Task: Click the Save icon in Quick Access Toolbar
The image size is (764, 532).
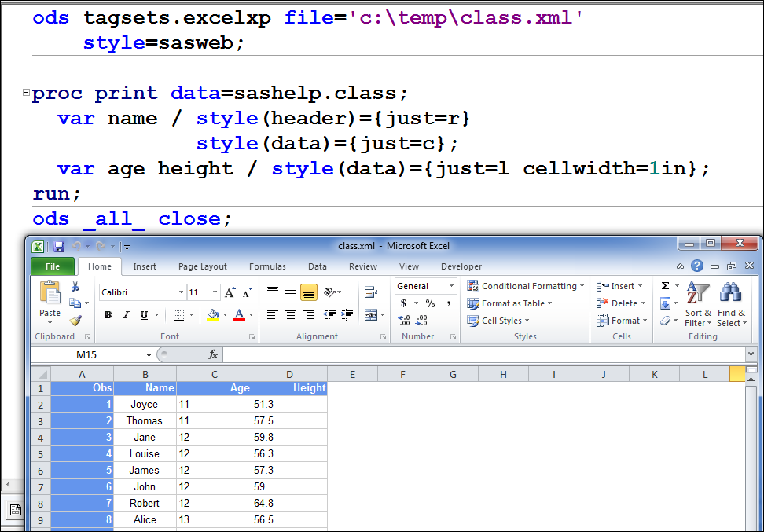Action: click(x=59, y=247)
